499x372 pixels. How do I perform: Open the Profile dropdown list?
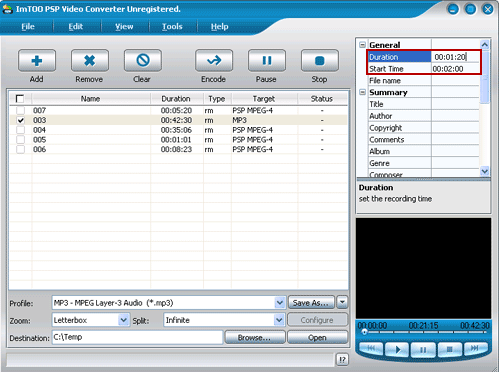(280, 303)
